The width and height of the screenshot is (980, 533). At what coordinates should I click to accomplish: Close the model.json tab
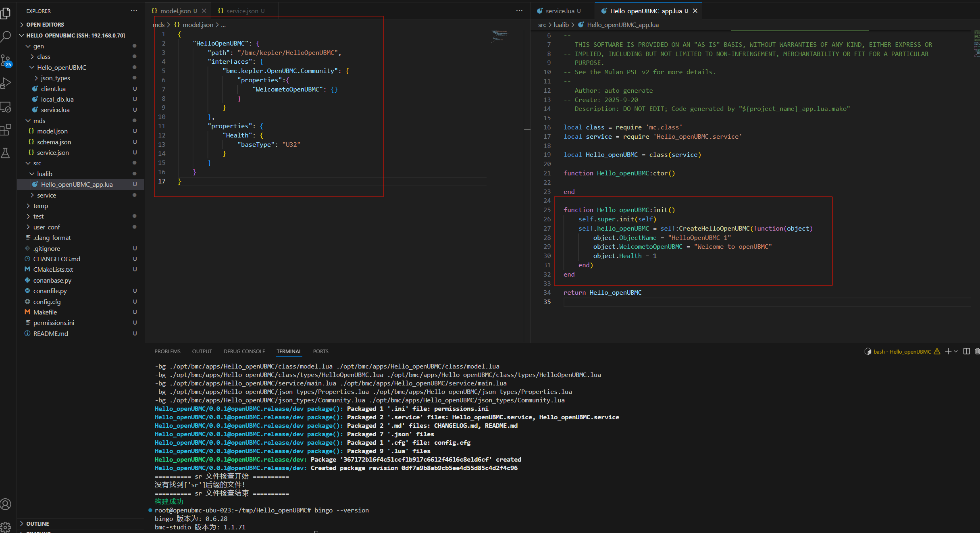click(x=204, y=11)
